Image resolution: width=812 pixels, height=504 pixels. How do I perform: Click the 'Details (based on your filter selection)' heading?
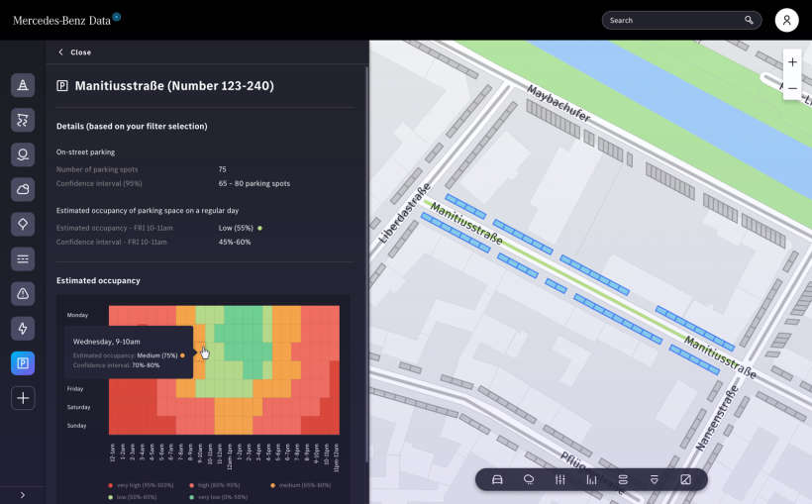click(x=132, y=127)
